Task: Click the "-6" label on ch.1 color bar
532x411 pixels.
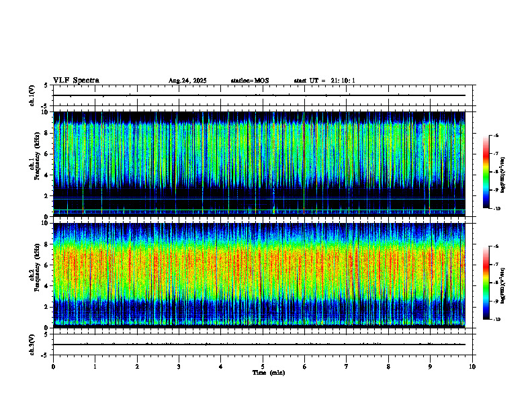Action: point(496,135)
